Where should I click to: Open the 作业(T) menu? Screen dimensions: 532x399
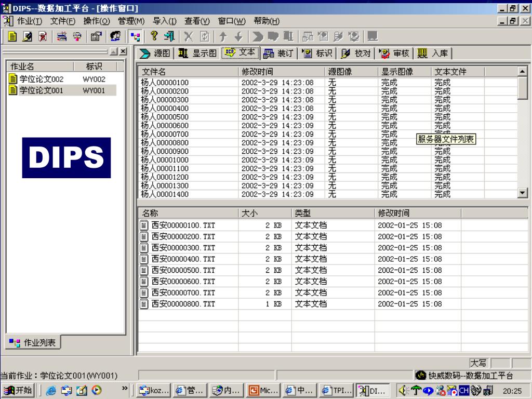30,21
